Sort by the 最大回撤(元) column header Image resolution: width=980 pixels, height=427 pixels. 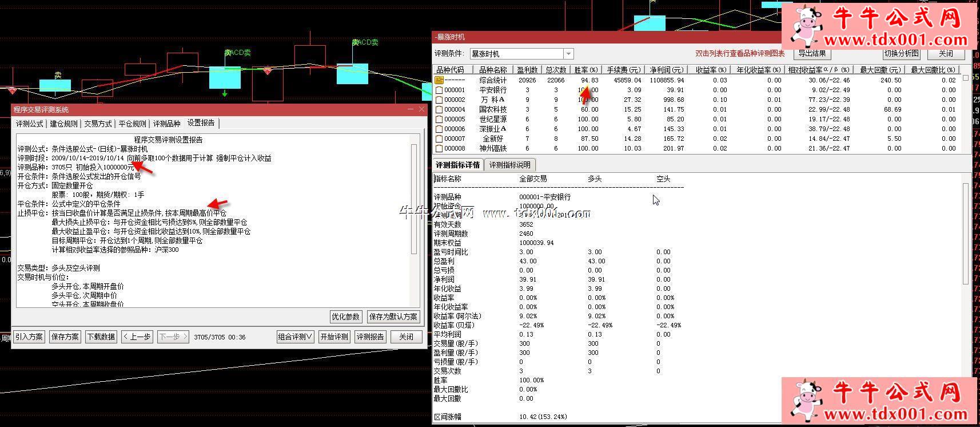881,70
